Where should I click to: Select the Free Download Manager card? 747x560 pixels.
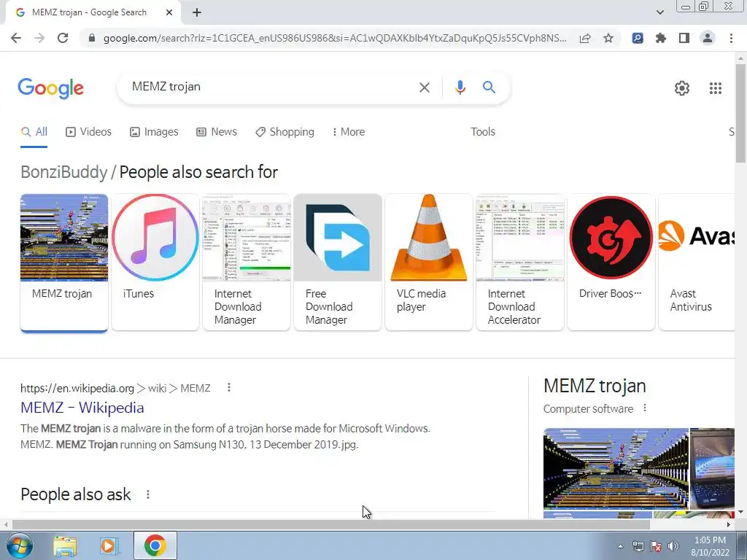pos(338,262)
